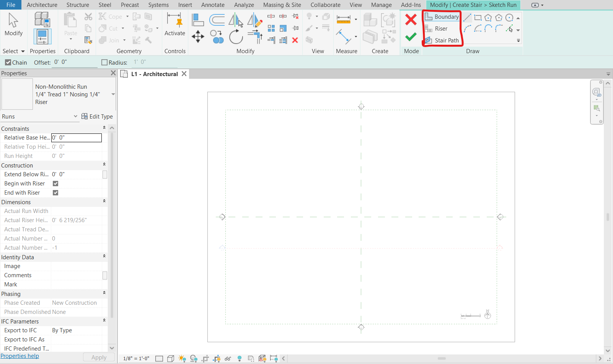613x364 pixels.
Task: Open the Runs properties filter dropdown
Action: point(74,116)
